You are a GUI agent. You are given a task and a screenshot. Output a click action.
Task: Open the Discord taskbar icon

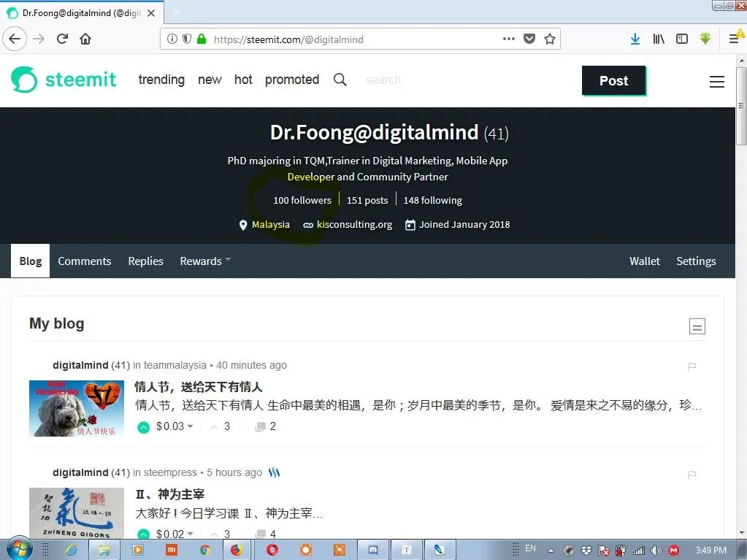pyautogui.click(x=373, y=550)
